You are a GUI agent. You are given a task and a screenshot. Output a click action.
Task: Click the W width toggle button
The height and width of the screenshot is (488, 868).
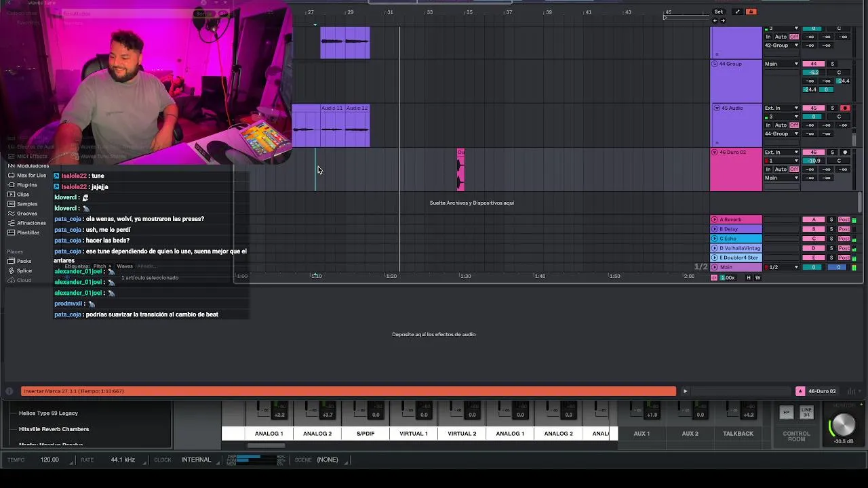click(757, 278)
